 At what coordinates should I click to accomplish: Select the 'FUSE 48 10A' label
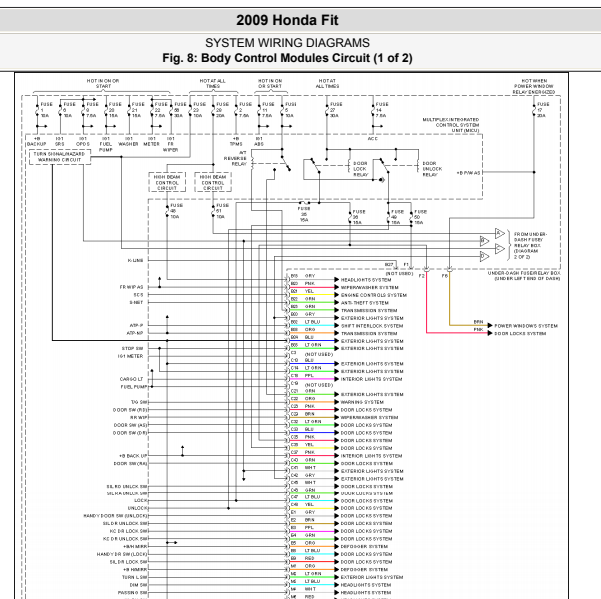point(176,211)
